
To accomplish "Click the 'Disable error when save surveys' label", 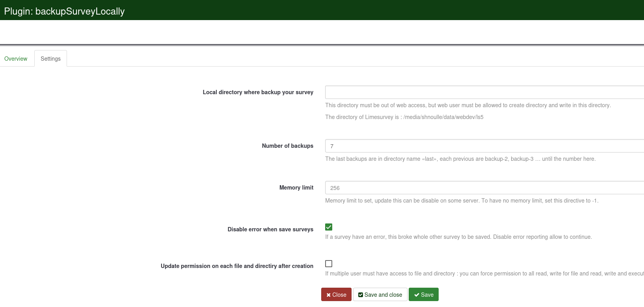I will (270, 229).
